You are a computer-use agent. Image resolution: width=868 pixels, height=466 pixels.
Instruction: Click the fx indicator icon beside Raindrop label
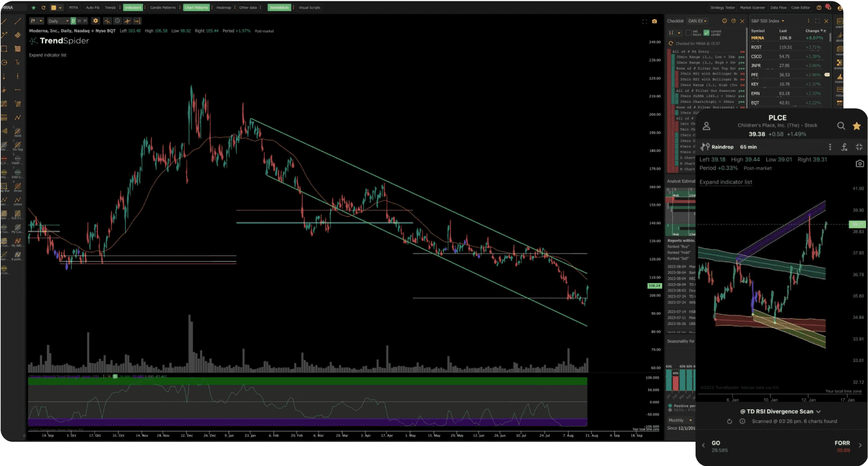pyautogui.click(x=845, y=147)
